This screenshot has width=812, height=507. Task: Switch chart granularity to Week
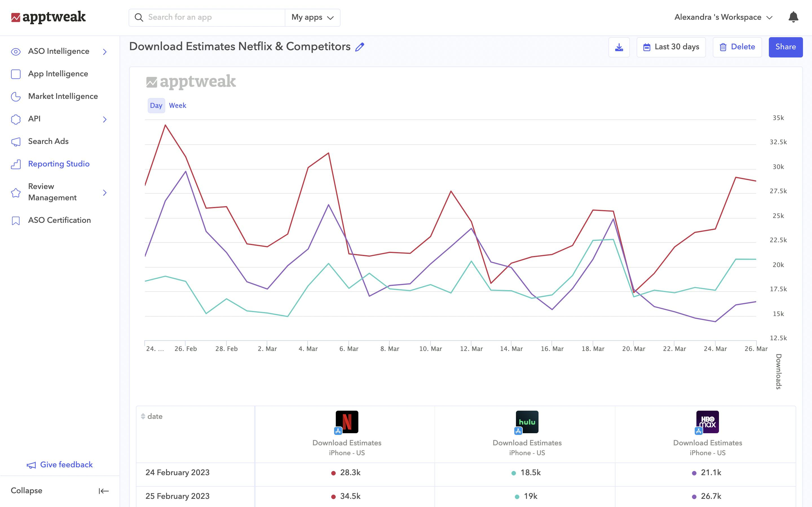click(177, 106)
